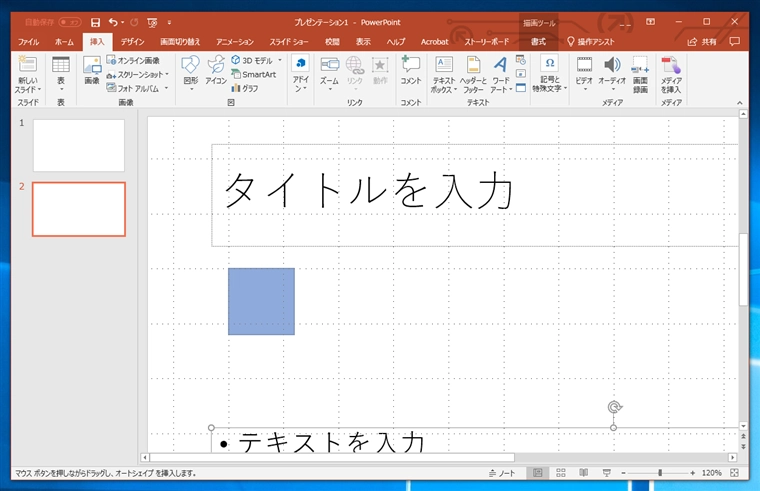Open the アイコン (Icons) gallery
Image resolution: width=760 pixels, height=491 pixels.
216,70
